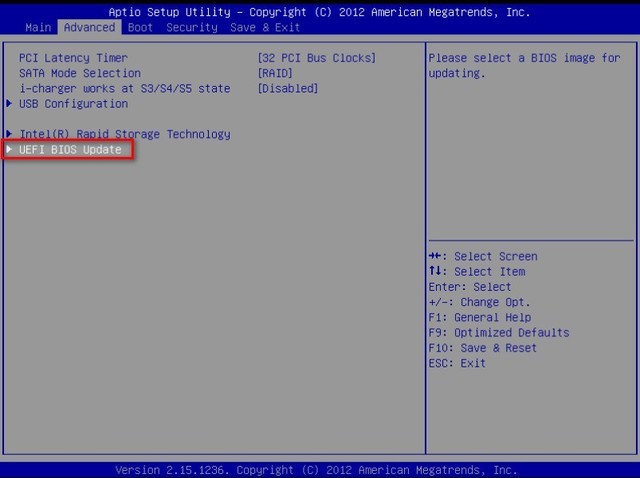Open the 32 PCI Bus Clocks value
This screenshot has width=640, height=478.
click(317, 58)
